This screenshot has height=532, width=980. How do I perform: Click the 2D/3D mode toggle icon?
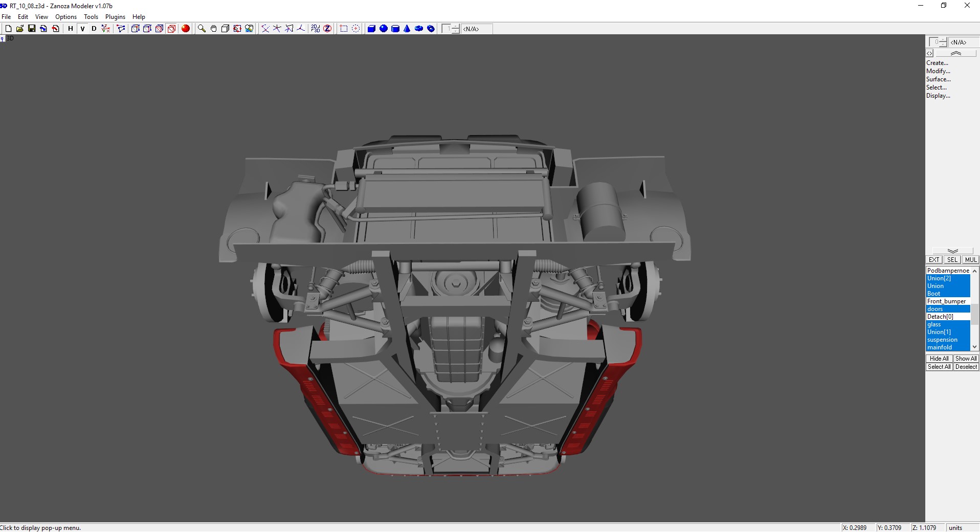click(x=315, y=29)
